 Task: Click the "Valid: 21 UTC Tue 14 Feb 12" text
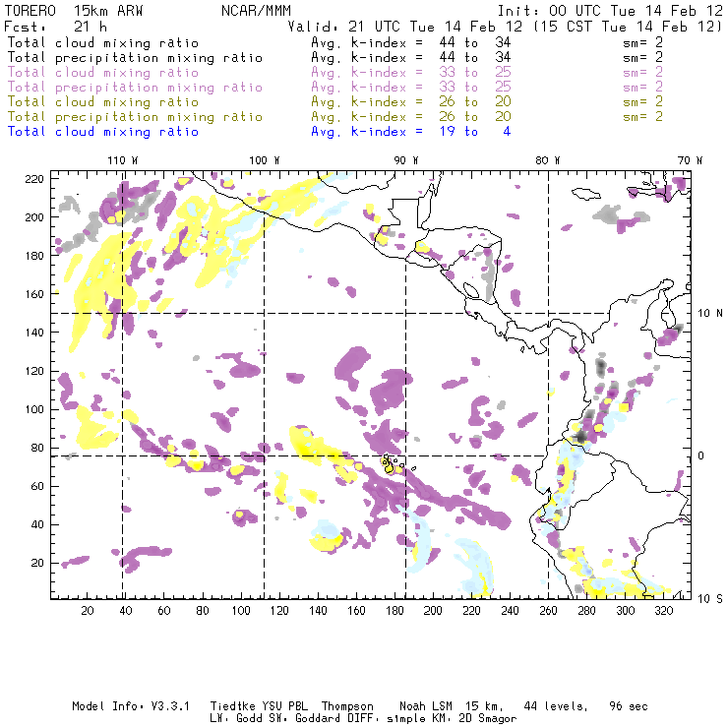click(x=405, y=27)
